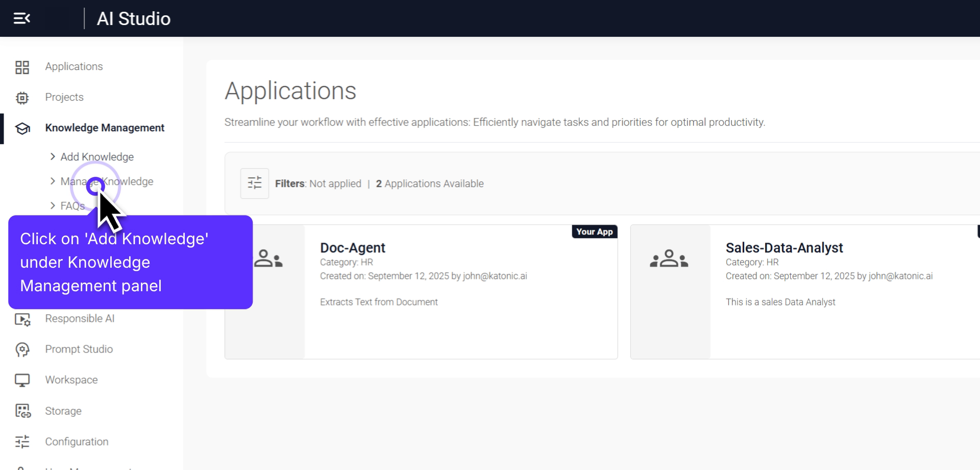Click the Knowledge Management graduation cap icon
This screenshot has height=470, width=980.
22,128
